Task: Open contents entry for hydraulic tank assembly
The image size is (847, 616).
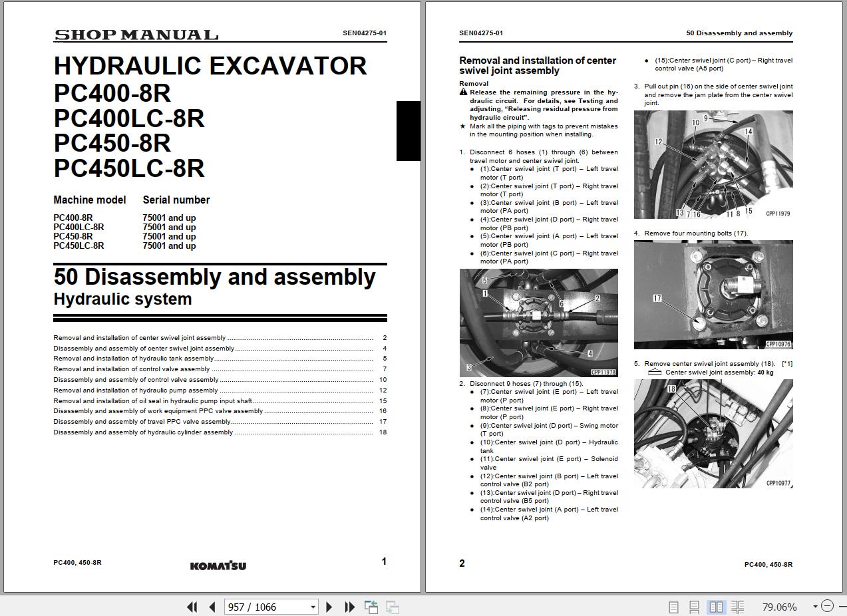Action: (220, 359)
